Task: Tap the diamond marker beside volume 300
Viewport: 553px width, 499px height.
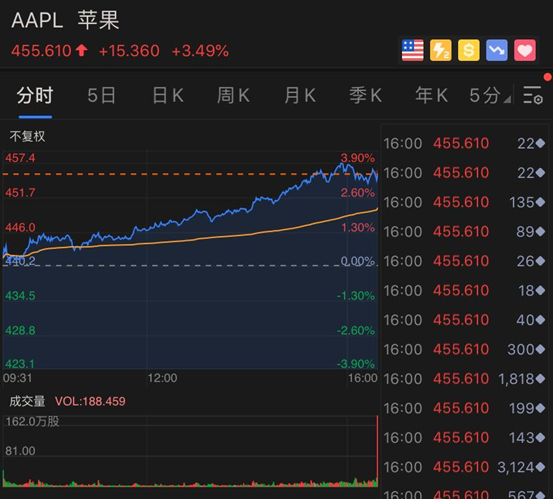Action: [x=540, y=349]
